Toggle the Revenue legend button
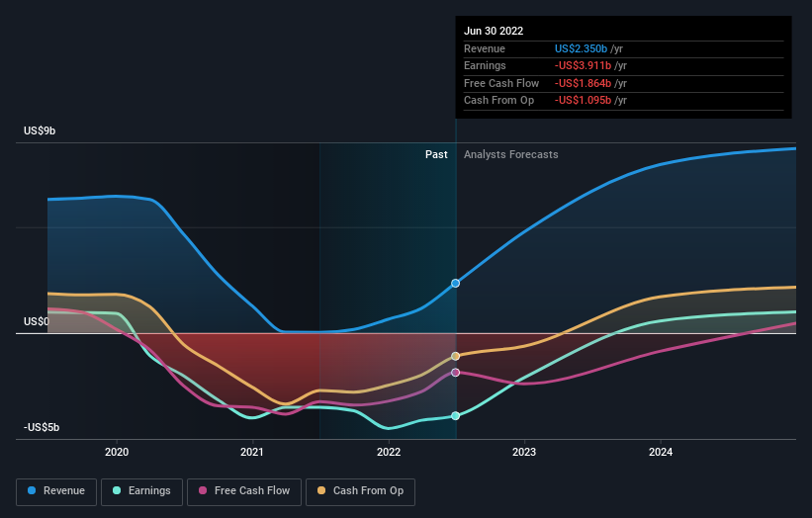Viewport: 812px width, 518px height. click(x=55, y=491)
